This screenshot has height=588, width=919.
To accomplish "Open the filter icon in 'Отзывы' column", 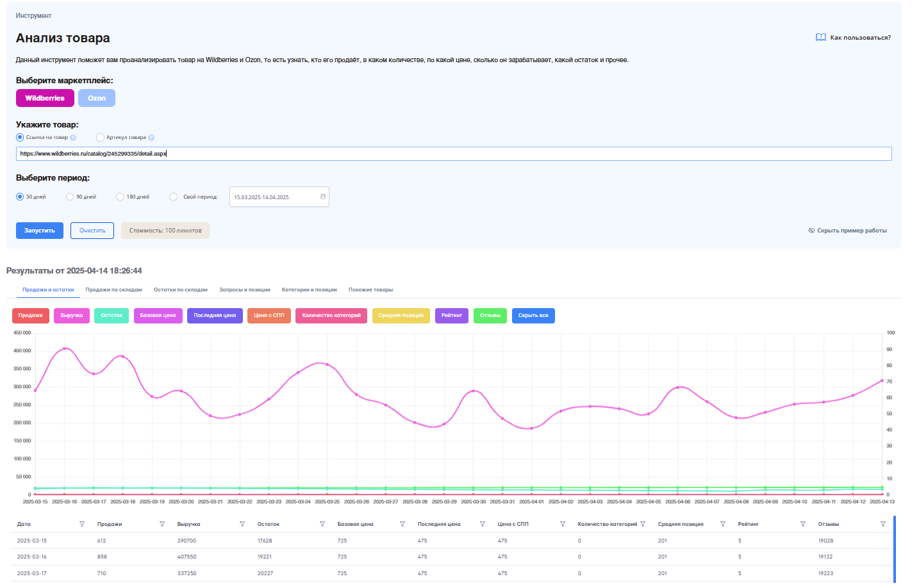I will coord(883,524).
